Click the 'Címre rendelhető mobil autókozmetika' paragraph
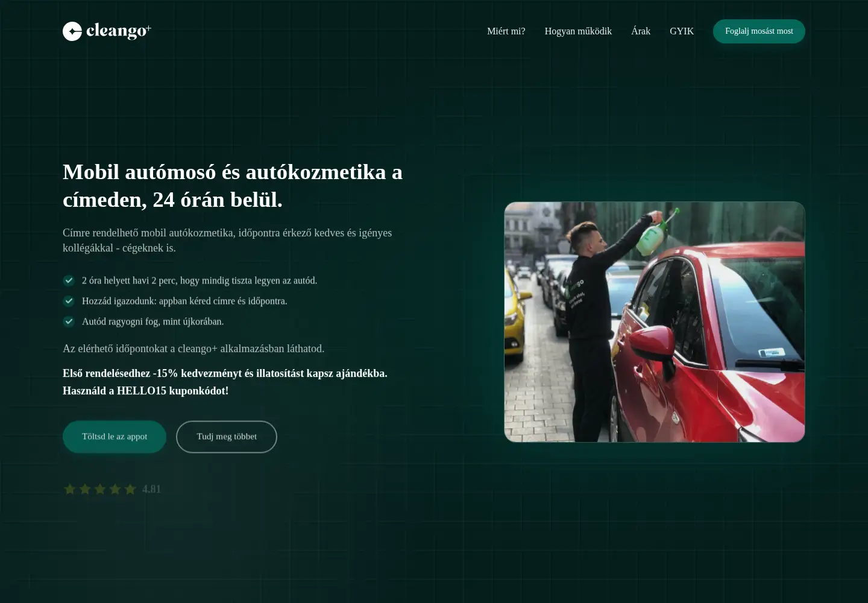Screen dimensions: 868x603 click(227, 240)
